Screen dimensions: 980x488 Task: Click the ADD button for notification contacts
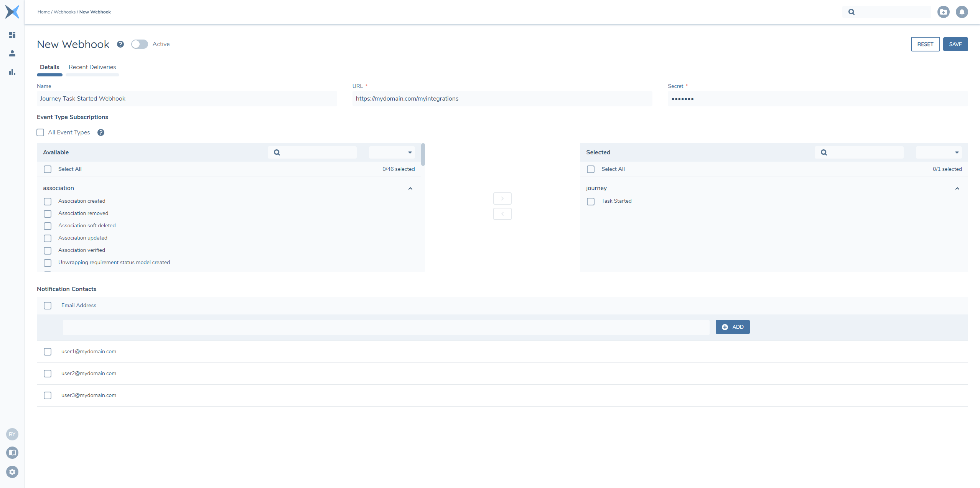[732, 327]
